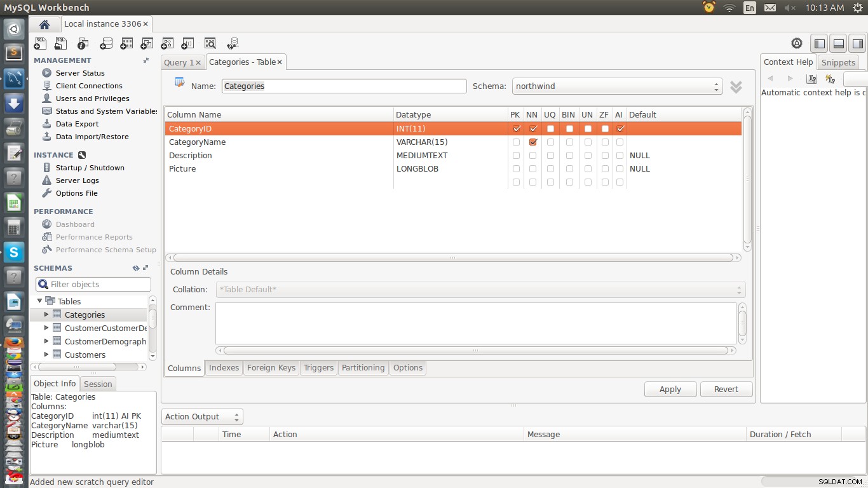Image resolution: width=868 pixels, height=488 pixels.
Task: Launch Sublime Text from the dock
Action: (14, 52)
